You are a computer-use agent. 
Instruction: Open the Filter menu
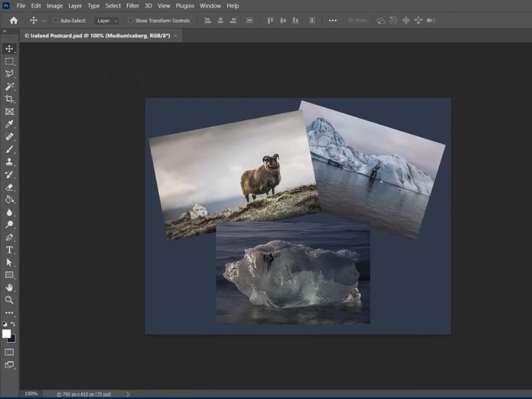tap(132, 6)
